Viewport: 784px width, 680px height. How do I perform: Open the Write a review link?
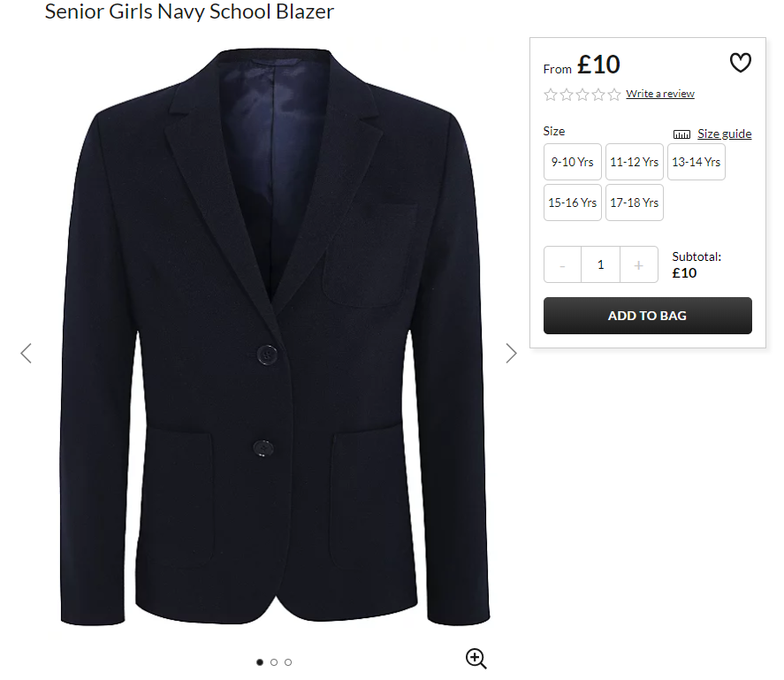pyautogui.click(x=660, y=94)
